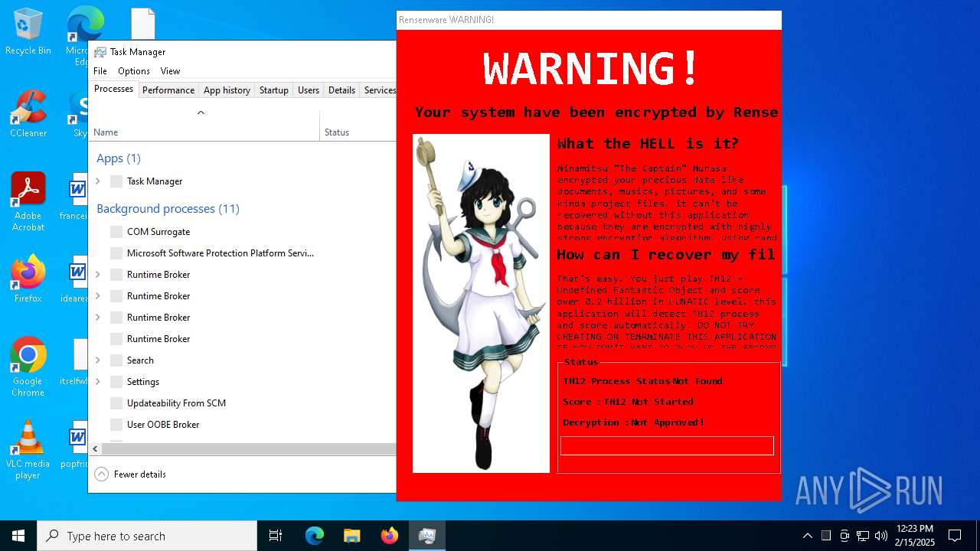Expand the Search process row
This screenshot has height=551, width=980.
[97, 360]
